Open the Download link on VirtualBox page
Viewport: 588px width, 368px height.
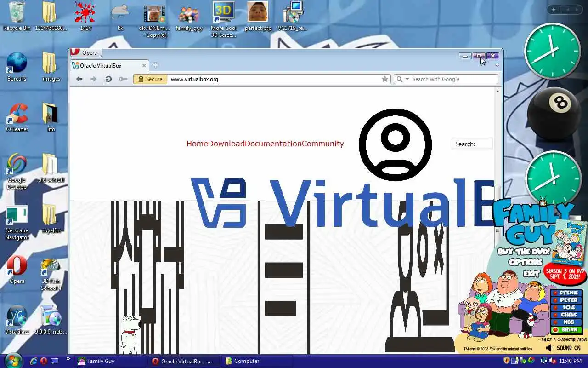[226, 144]
